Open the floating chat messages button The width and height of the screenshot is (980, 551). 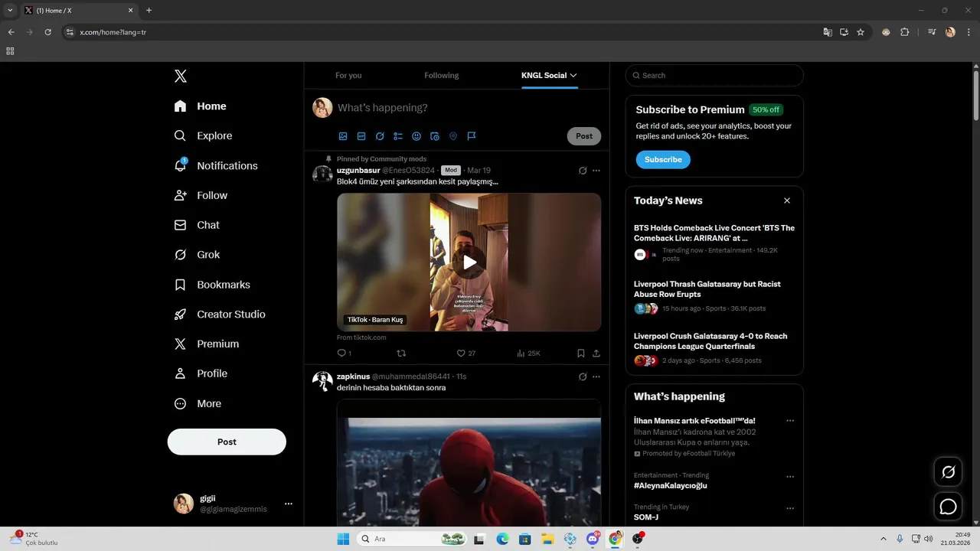click(948, 507)
